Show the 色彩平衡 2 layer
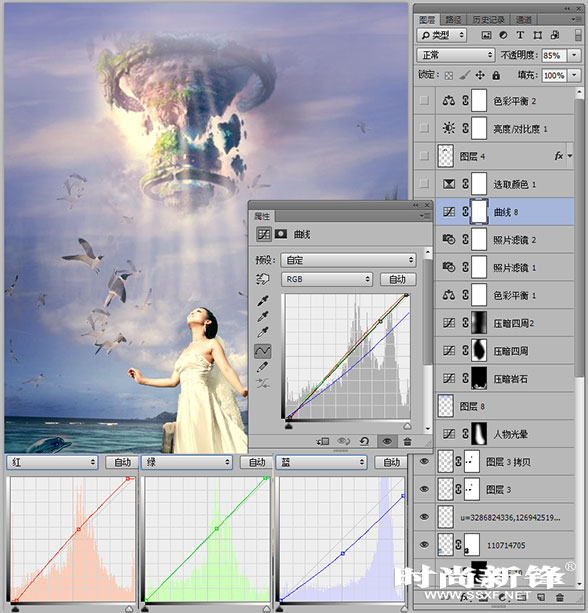Screen dimensions: 588x613 click(424, 100)
